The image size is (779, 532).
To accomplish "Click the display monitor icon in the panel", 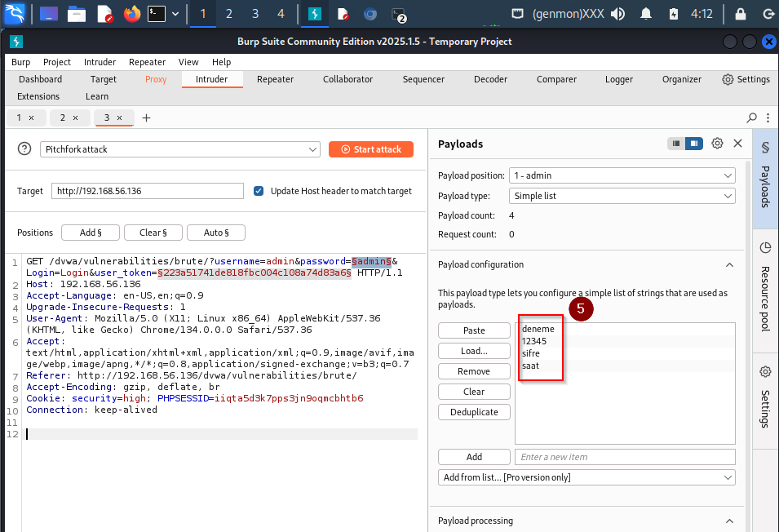I will (x=518, y=14).
